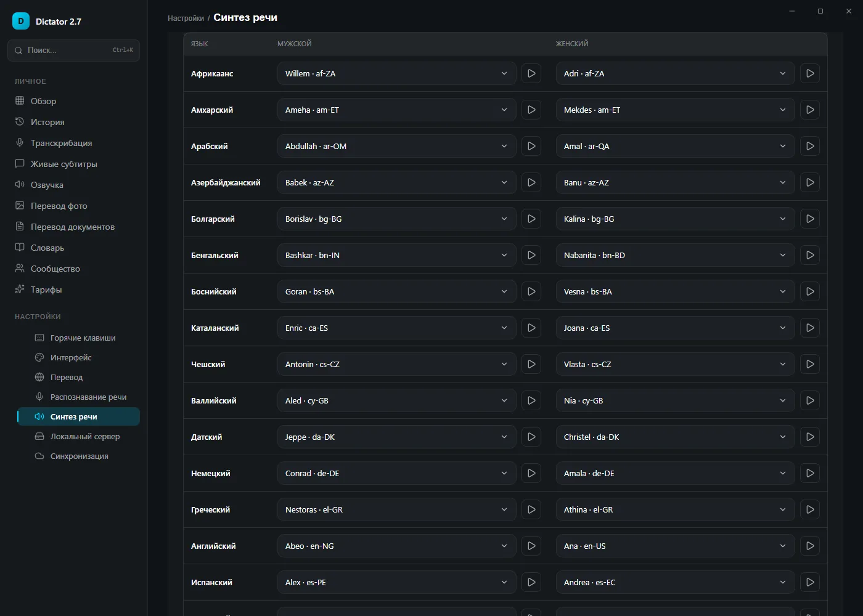Expand the Bulgarian female voice dropdown
This screenshot has width=863, height=616.
[675, 219]
